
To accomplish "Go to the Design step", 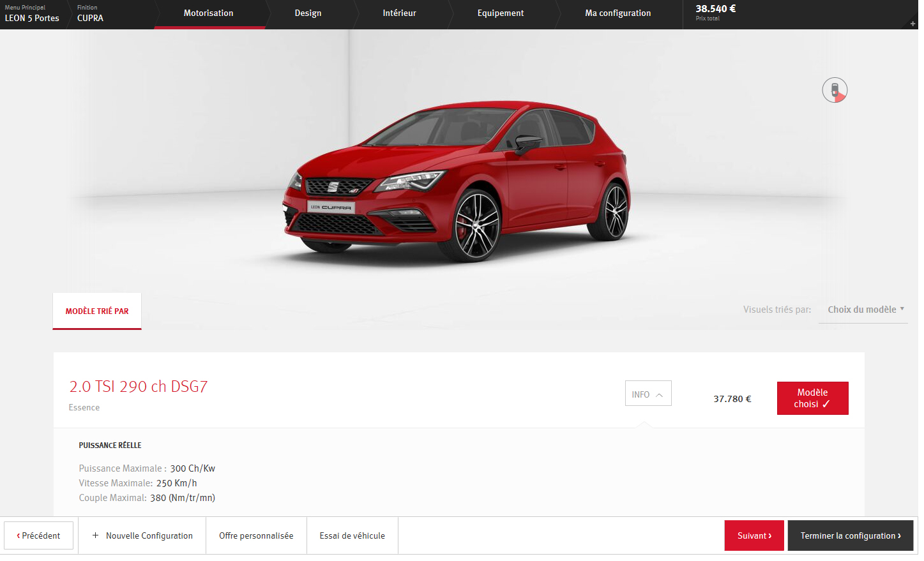I will coord(308,13).
